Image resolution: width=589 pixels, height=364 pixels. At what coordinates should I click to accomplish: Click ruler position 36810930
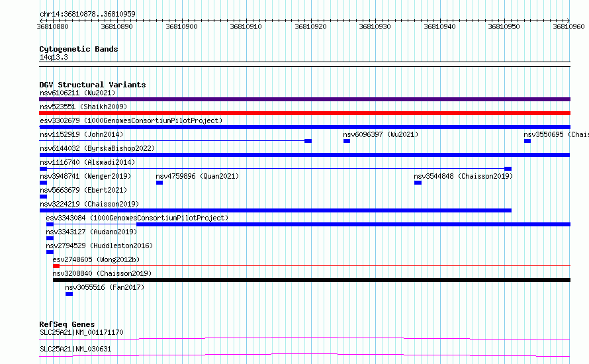pos(375,26)
